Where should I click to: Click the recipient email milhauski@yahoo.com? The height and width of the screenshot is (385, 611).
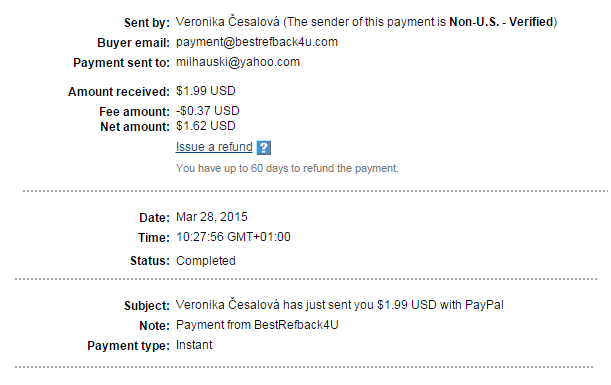[238, 62]
